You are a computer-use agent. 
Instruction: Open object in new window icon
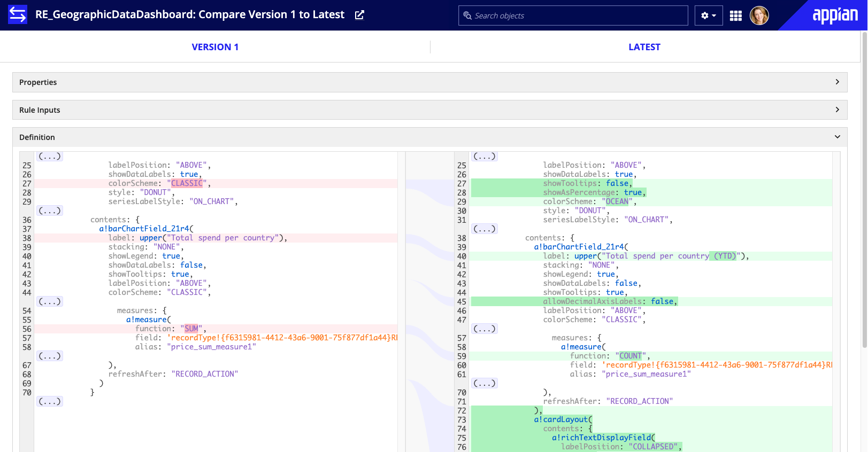point(359,15)
